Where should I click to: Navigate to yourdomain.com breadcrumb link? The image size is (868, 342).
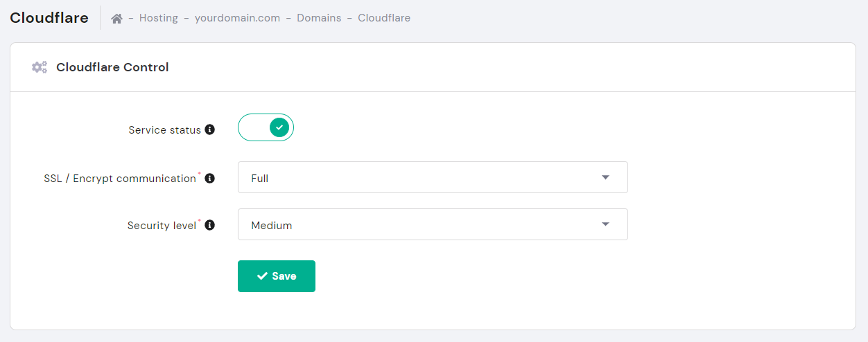click(237, 18)
